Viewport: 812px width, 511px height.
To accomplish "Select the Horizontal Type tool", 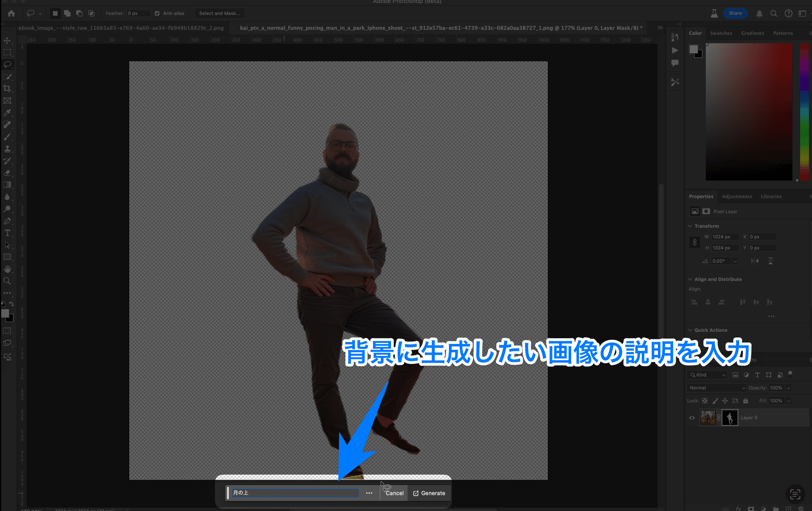I will click(7, 233).
